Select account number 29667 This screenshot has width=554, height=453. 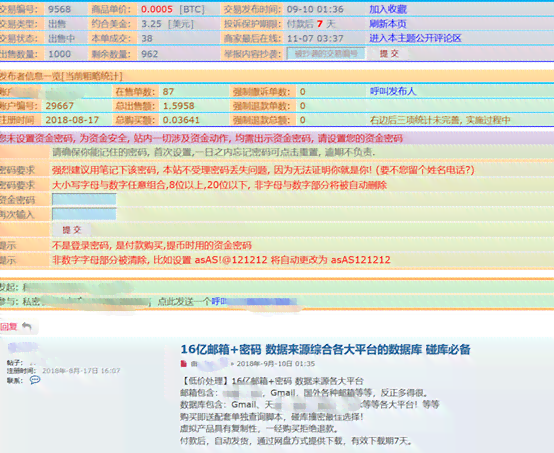point(60,106)
